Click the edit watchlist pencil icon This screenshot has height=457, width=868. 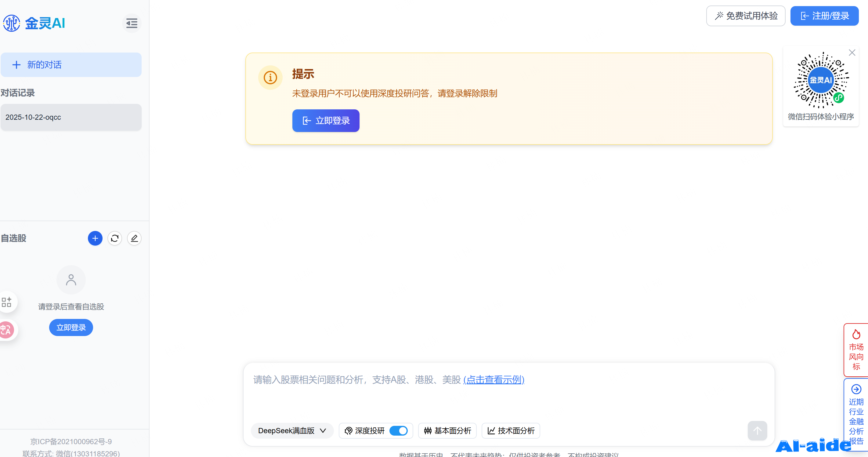134,239
